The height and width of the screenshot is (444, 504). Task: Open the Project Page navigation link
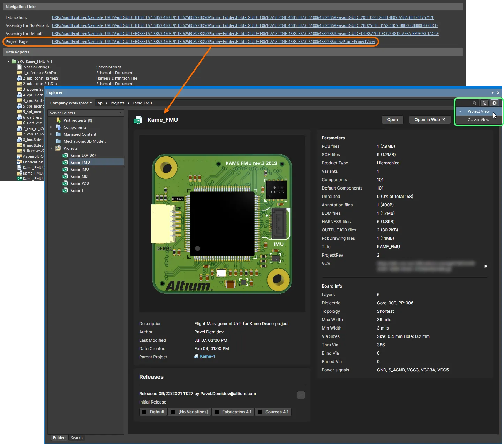[213, 42]
